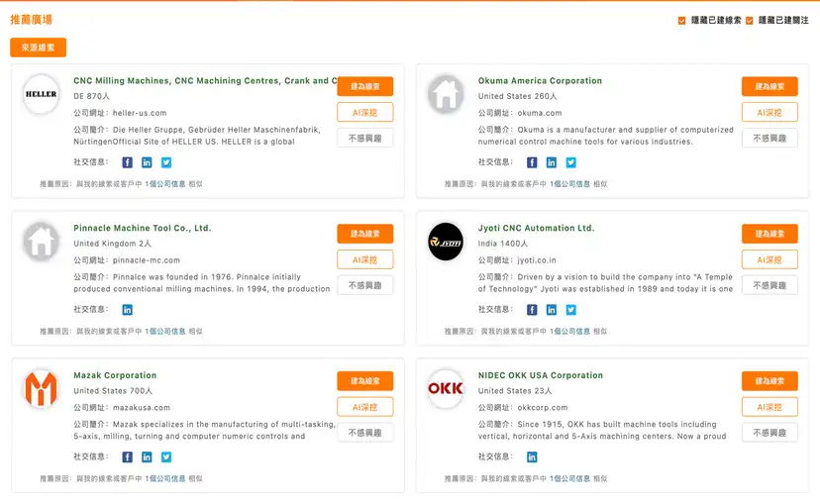Click 1個公司信息 link in Pinnacle card
Screen dimensions: 820x504
[165, 332]
